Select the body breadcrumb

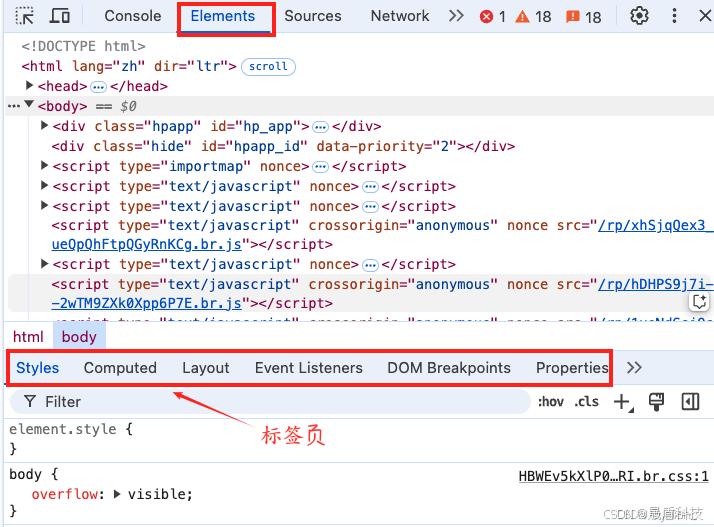click(x=79, y=337)
